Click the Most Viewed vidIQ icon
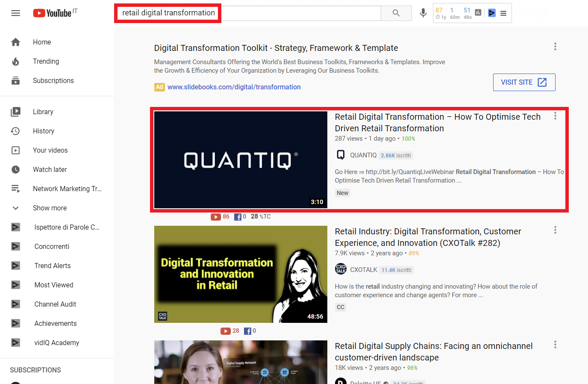 (16, 285)
